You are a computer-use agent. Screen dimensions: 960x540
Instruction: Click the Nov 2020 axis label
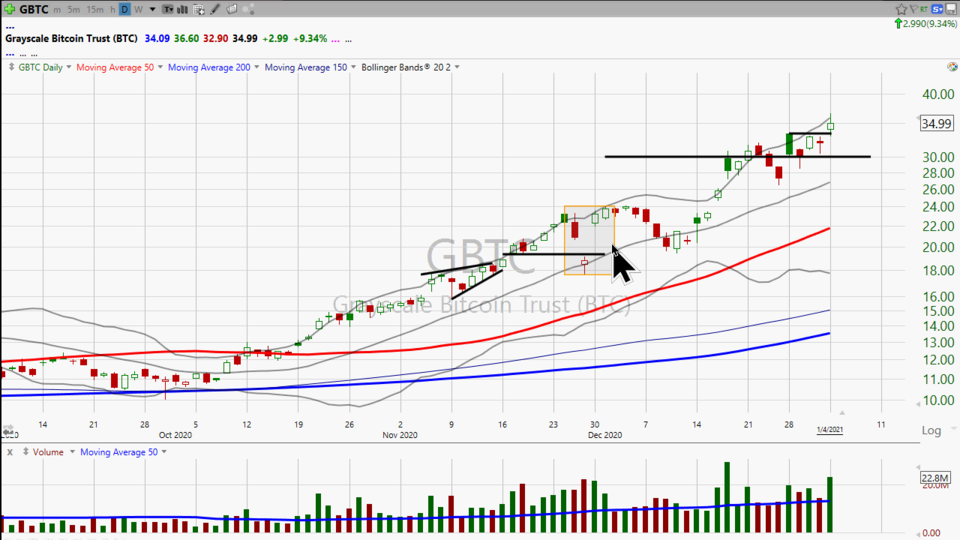tap(400, 435)
